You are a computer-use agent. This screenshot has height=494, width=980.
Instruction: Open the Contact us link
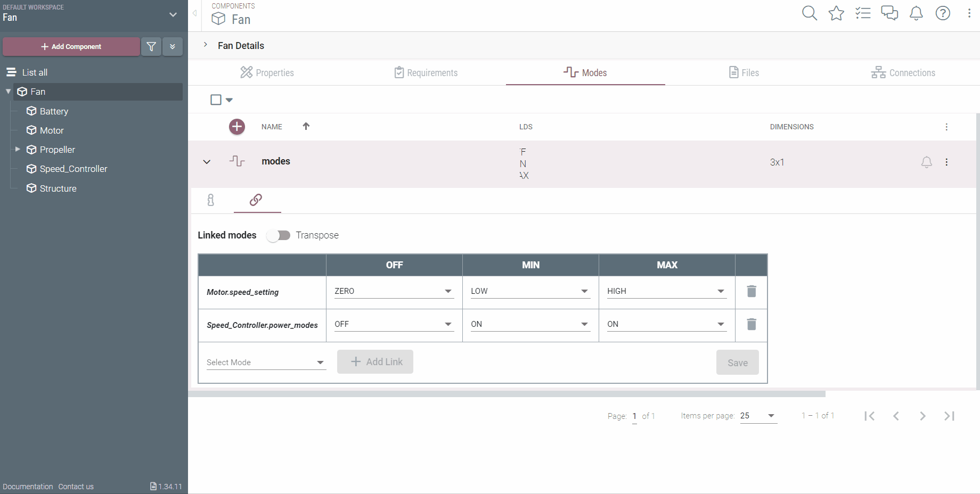click(x=76, y=487)
